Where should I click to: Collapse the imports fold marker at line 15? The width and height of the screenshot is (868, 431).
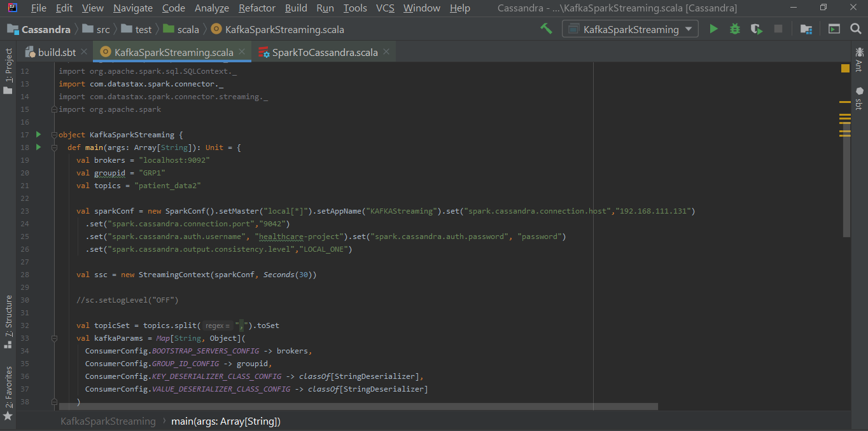54,109
